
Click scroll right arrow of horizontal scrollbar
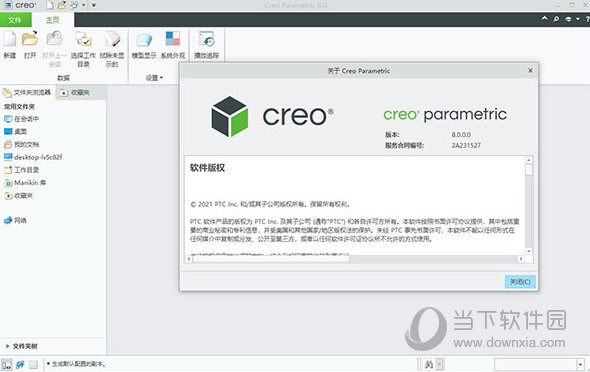[x=521, y=259]
